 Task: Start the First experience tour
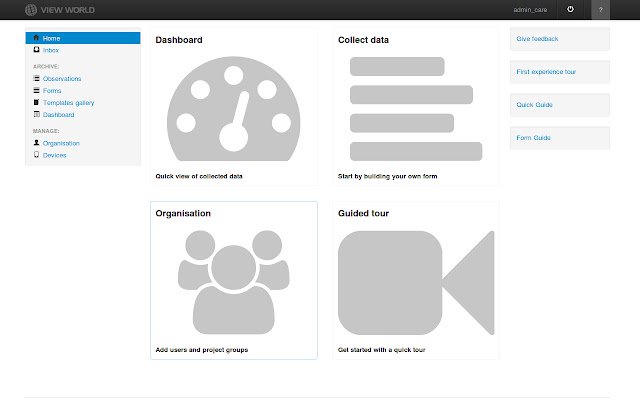546,72
